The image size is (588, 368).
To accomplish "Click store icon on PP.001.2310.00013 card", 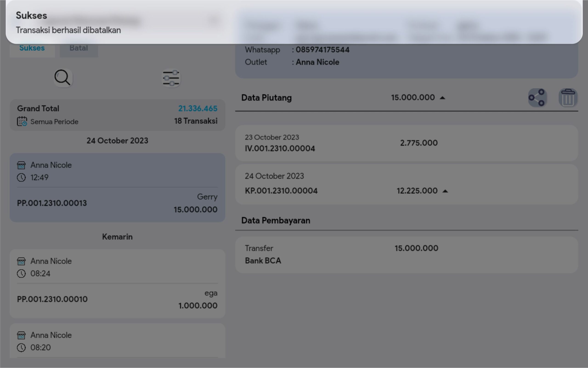I will (21, 165).
